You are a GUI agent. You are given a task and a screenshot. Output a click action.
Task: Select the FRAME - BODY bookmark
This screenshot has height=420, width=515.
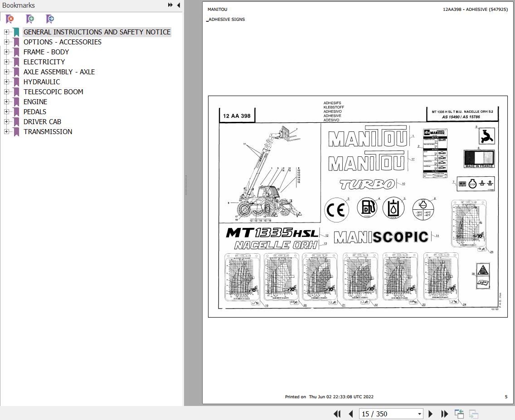coord(46,52)
